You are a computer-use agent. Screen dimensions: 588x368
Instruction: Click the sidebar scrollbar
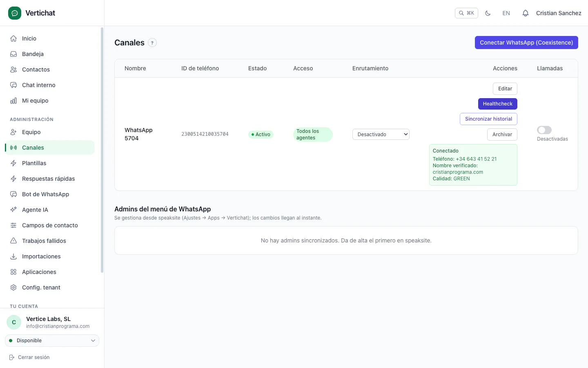coord(102,150)
